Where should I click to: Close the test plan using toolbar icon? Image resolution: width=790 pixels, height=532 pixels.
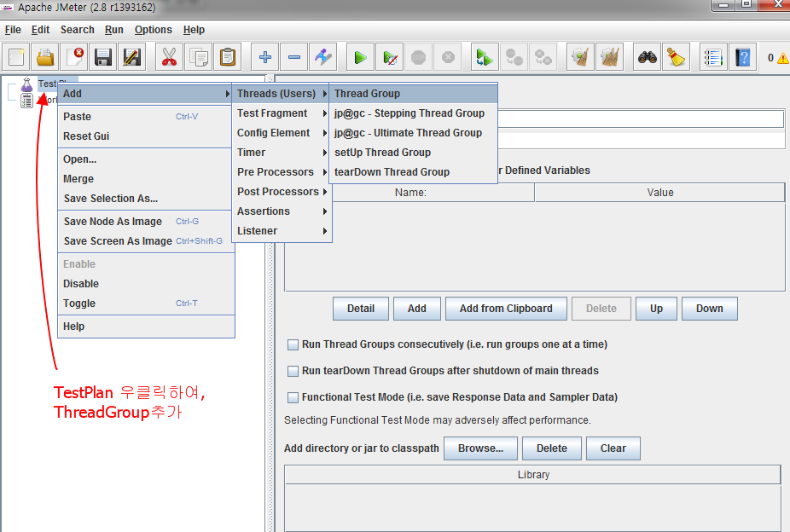(74, 57)
